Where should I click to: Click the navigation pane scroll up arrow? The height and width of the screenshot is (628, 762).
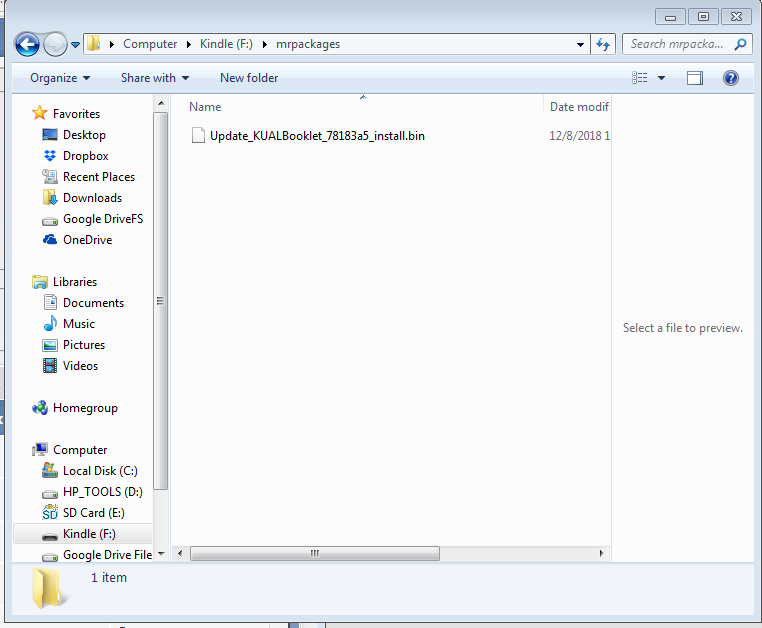pos(161,104)
